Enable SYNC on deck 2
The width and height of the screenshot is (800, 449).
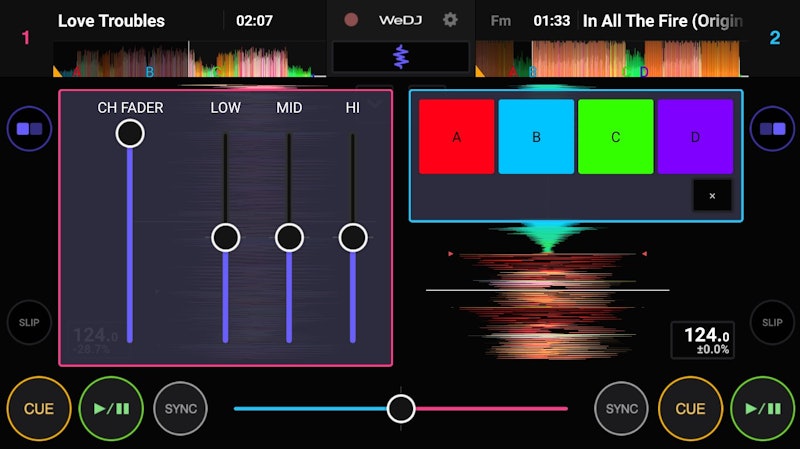tap(621, 409)
